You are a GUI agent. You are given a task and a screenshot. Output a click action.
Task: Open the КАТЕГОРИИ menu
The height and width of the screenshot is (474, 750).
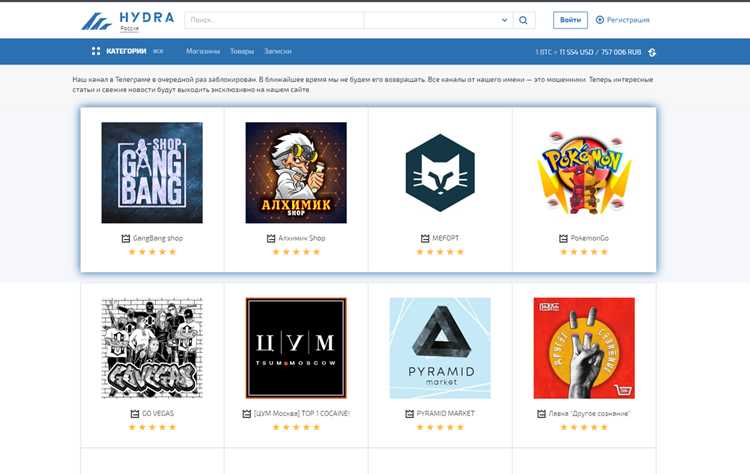[126, 51]
